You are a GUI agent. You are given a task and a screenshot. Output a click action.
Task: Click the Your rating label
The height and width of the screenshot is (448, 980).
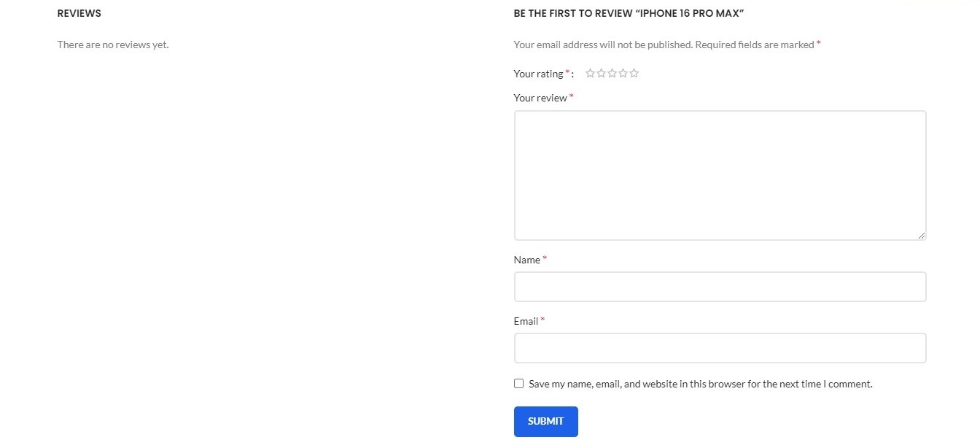pos(540,74)
